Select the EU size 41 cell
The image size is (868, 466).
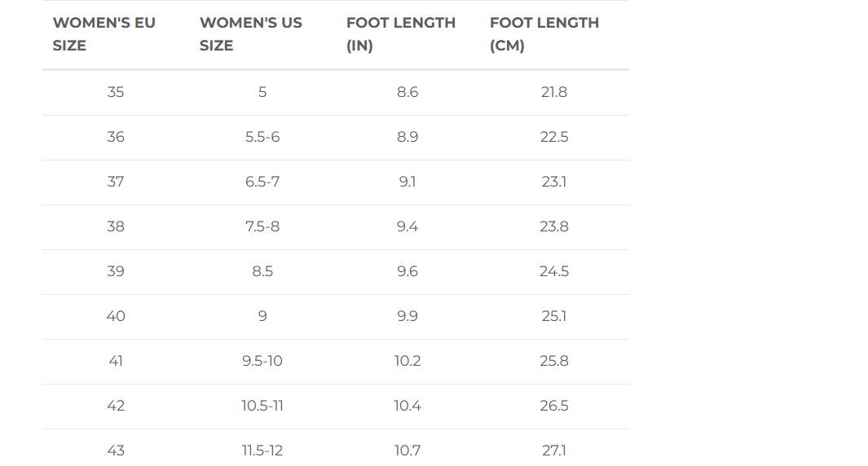pos(116,361)
